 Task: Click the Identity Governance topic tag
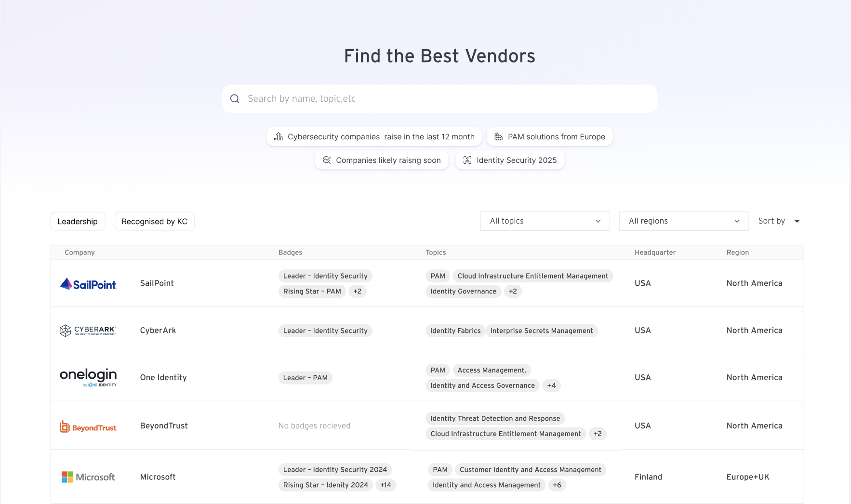463,292
